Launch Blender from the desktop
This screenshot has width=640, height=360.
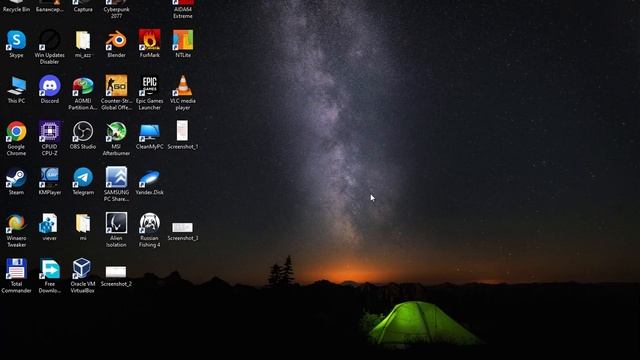point(116,43)
